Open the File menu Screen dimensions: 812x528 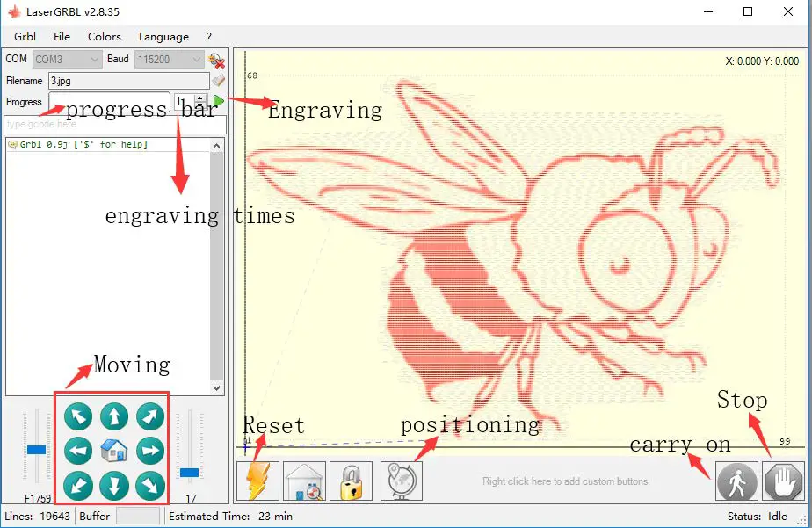[62, 37]
